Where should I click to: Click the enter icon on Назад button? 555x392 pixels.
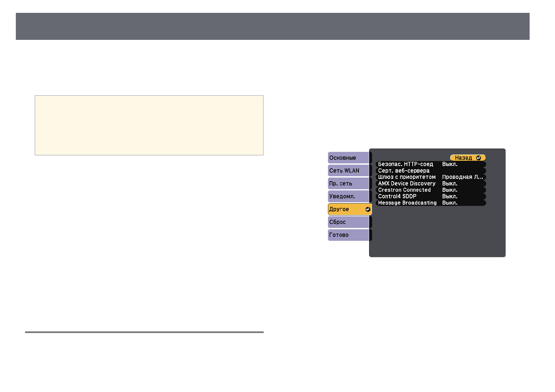pos(478,158)
